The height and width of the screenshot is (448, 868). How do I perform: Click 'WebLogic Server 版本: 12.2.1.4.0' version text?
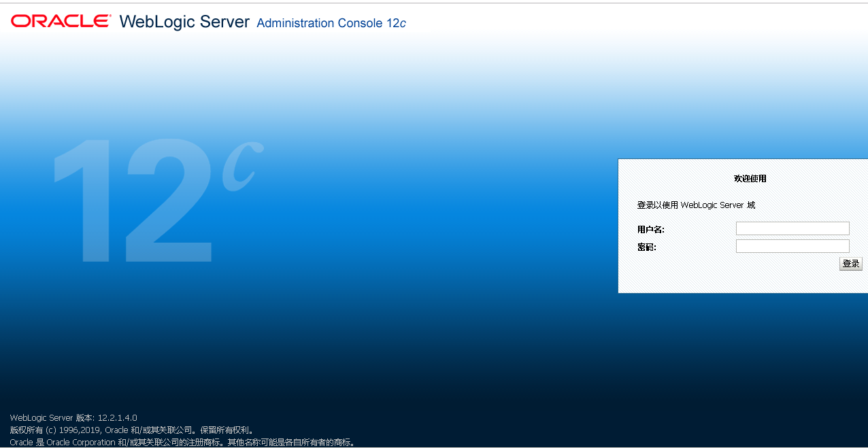(73, 417)
